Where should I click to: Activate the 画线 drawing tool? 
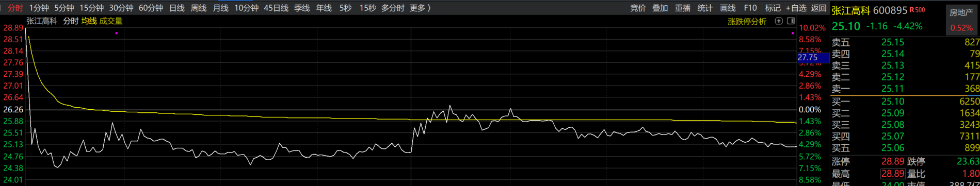pyautogui.click(x=728, y=8)
